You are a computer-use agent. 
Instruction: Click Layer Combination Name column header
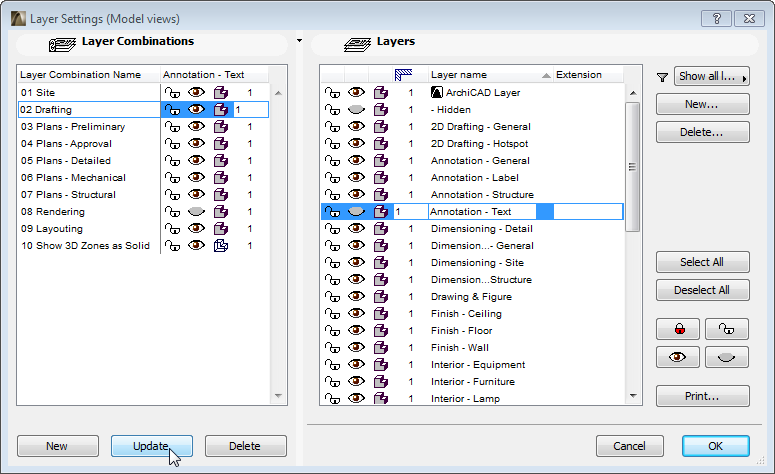[89, 75]
